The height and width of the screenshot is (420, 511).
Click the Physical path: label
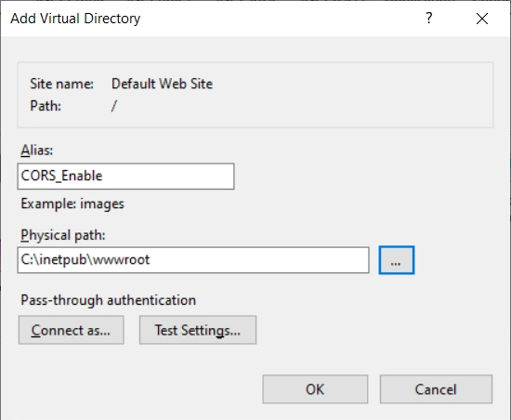(63, 235)
